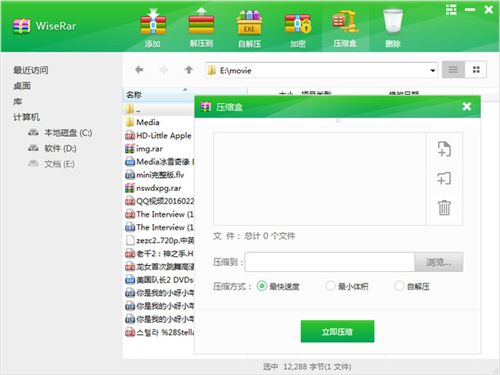Open the 自解压 EXE toolbar icon
This screenshot has height=375, width=500.
coord(249,28)
